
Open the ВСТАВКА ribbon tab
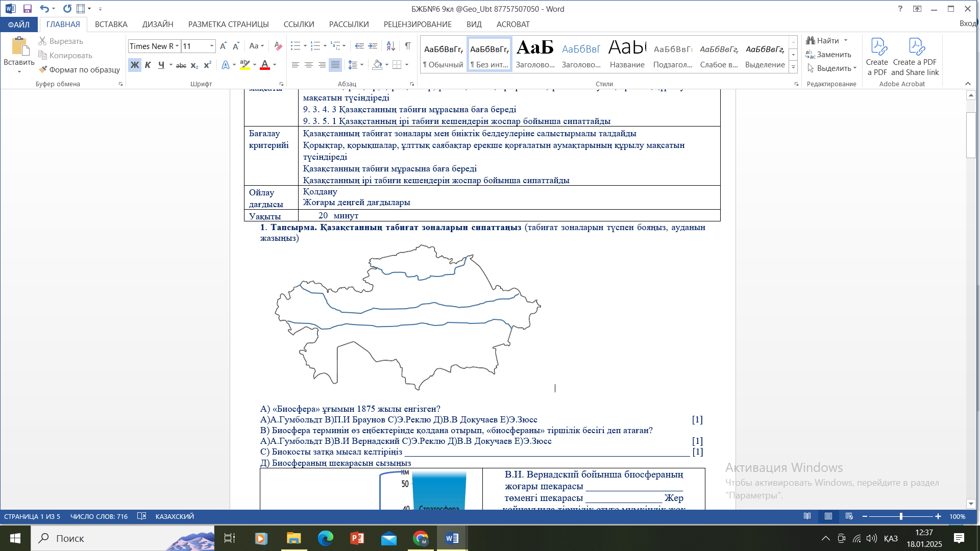pos(111,24)
